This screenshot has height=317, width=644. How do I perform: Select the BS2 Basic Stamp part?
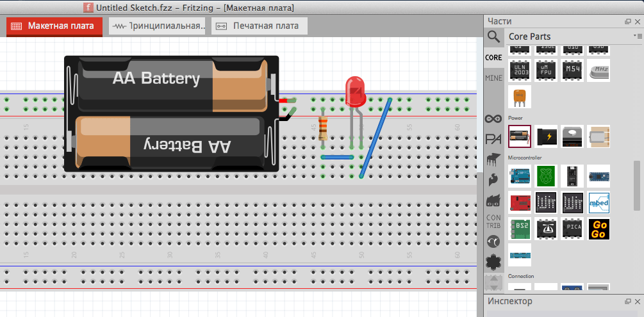click(520, 229)
